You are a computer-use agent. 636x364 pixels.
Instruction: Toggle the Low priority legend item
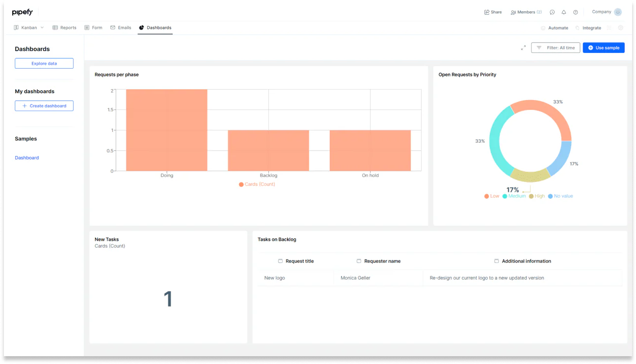tap(492, 196)
